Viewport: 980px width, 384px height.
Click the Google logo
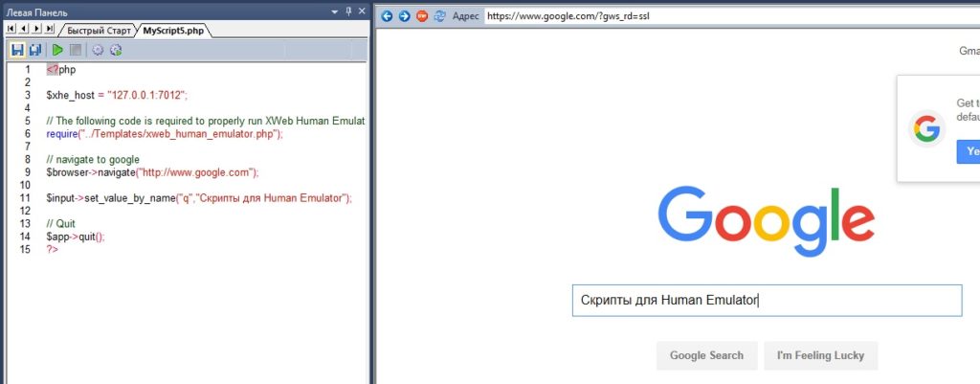point(767,220)
